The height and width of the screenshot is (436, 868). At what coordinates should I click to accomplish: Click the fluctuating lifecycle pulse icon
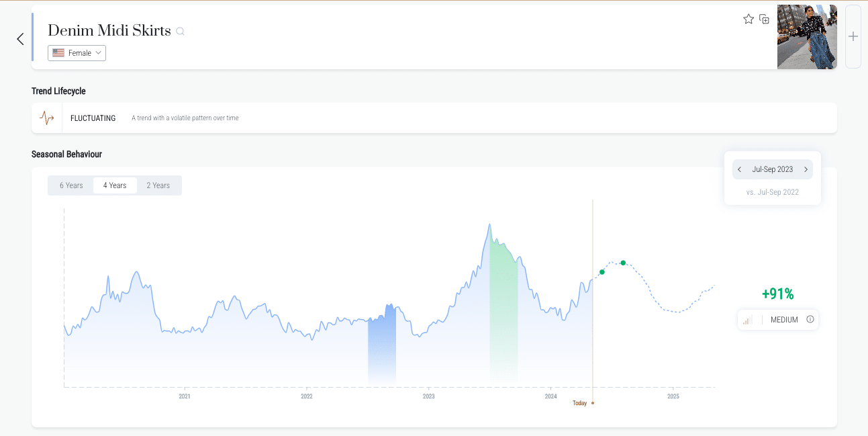coord(47,118)
